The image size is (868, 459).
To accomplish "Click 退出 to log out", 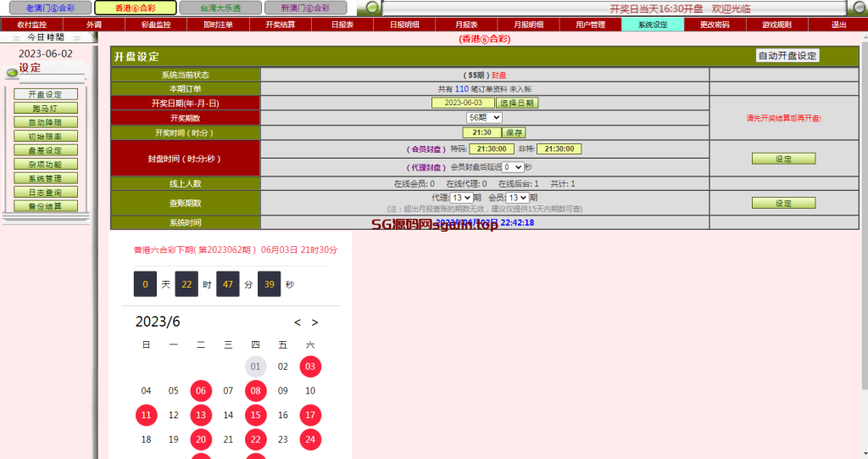I will tap(838, 25).
